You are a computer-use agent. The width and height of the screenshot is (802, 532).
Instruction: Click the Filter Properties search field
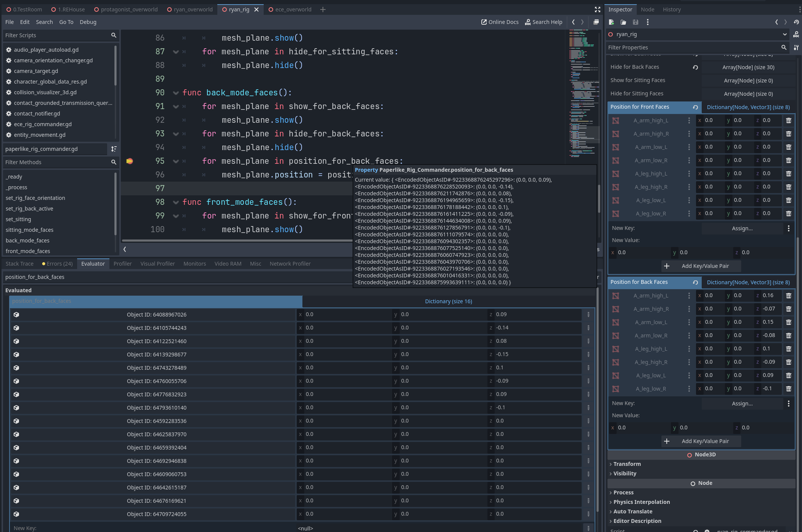(x=695, y=47)
